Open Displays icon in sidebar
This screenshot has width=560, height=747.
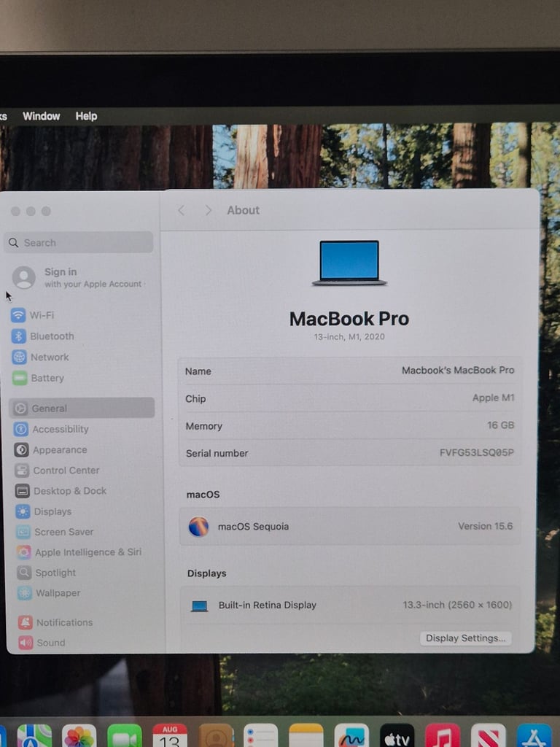click(23, 511)
